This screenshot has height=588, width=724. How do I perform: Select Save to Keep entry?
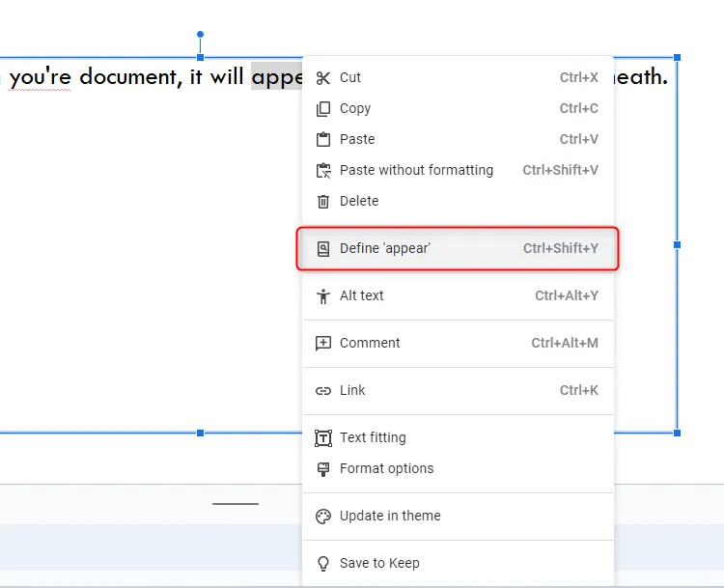click(458, 564)
